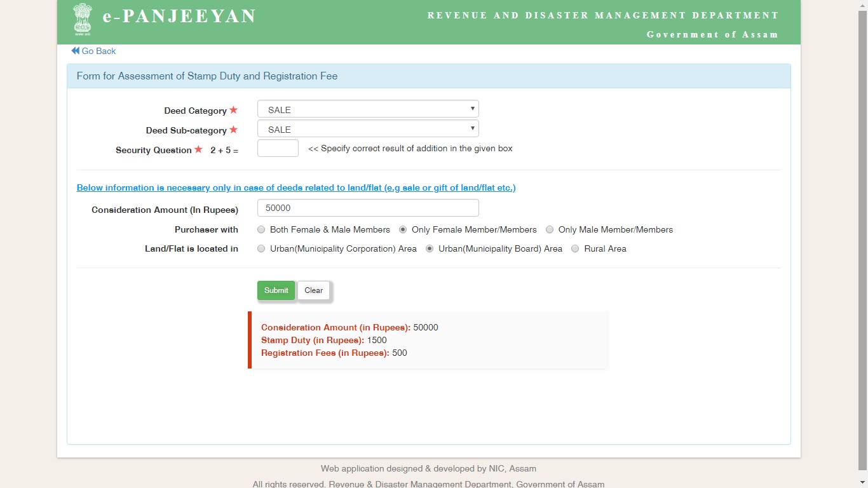
Task: Enable the Only Female Member/Members option
Action: [403, 229]
